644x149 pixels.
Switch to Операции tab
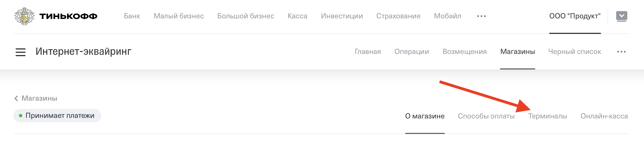pos(412,52)
